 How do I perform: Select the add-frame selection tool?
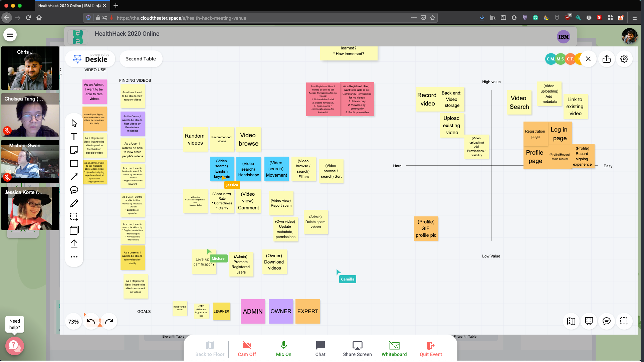click(74, 217)
